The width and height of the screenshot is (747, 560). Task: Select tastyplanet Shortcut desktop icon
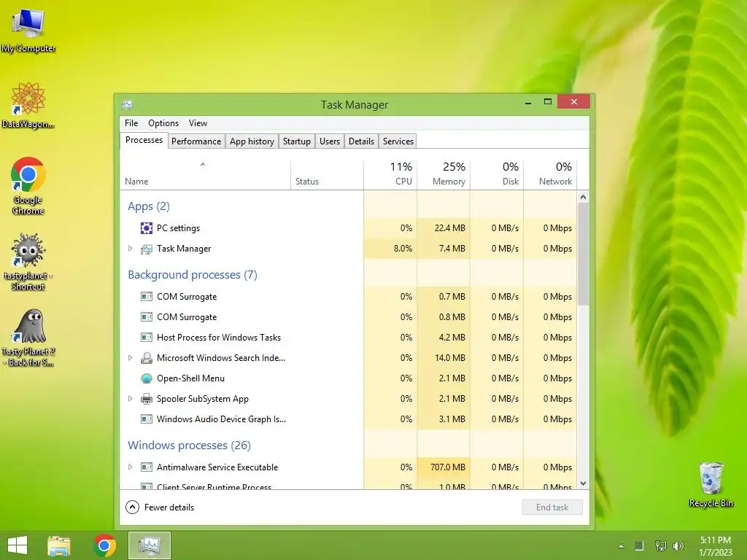28,262
